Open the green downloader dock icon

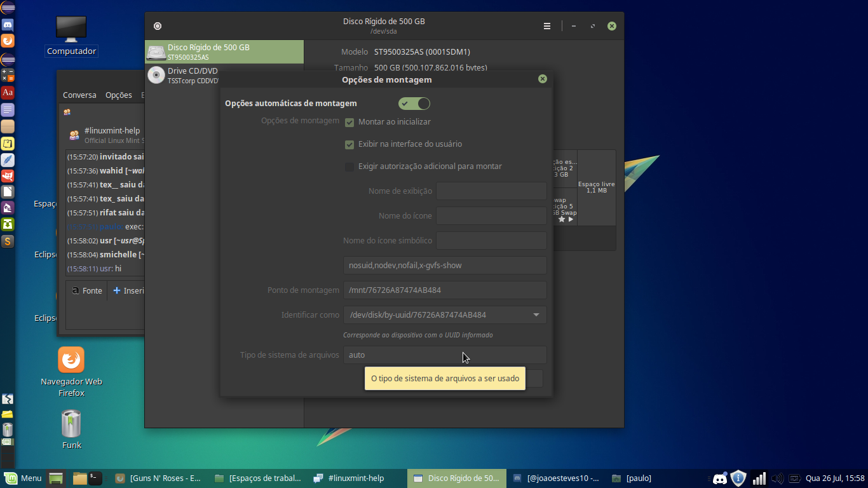[8, 224]
